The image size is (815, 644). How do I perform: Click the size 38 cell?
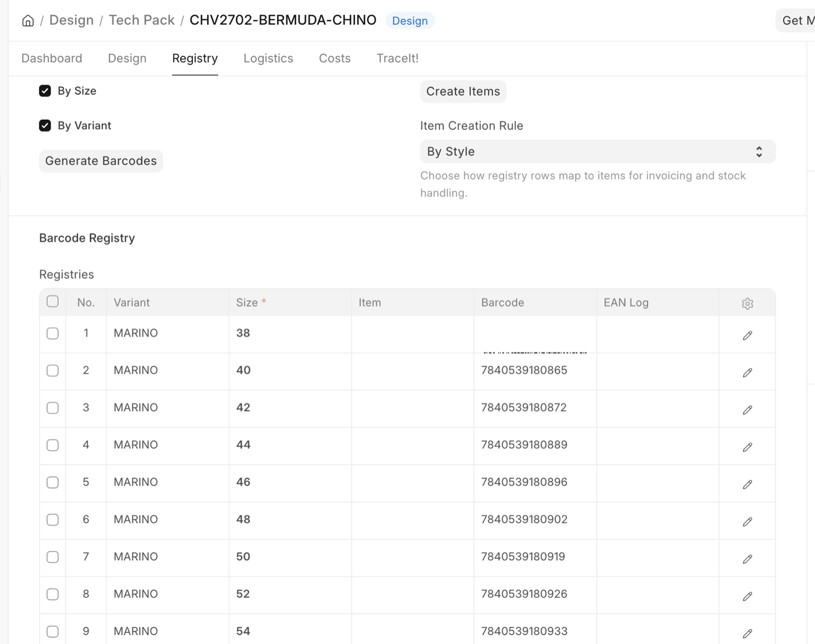(x=290, y=334)
